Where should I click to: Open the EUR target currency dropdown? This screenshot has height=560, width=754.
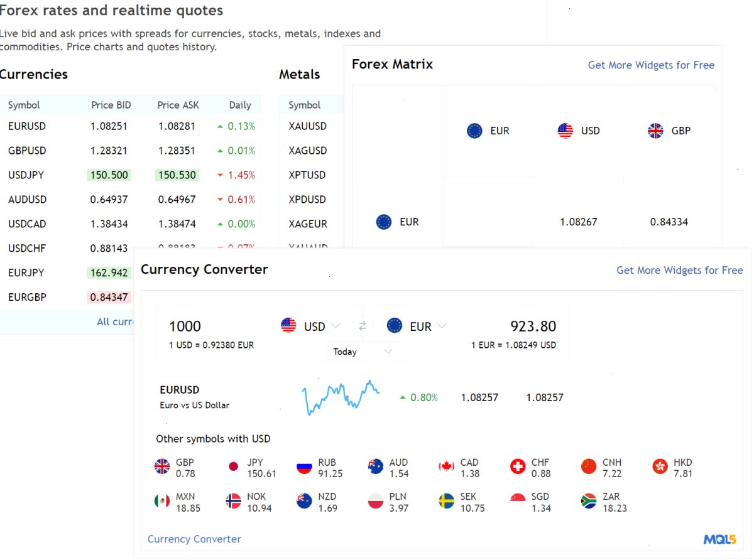pos(417,326)
